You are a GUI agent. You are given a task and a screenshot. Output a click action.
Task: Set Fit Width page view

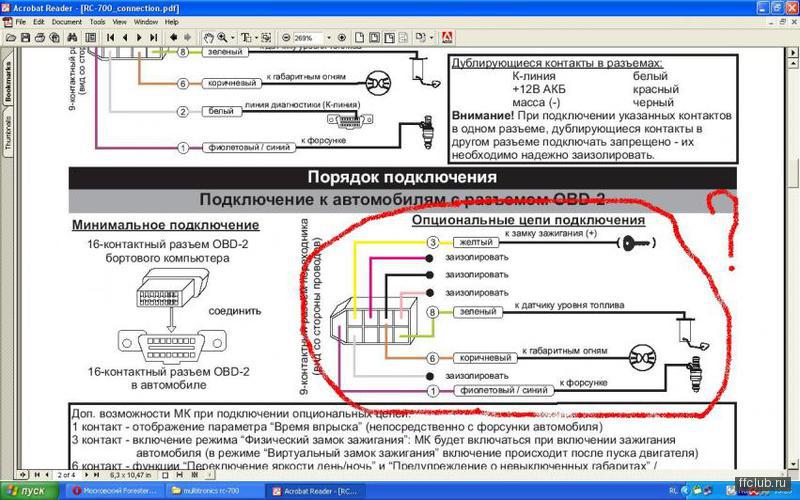point(389,38)
